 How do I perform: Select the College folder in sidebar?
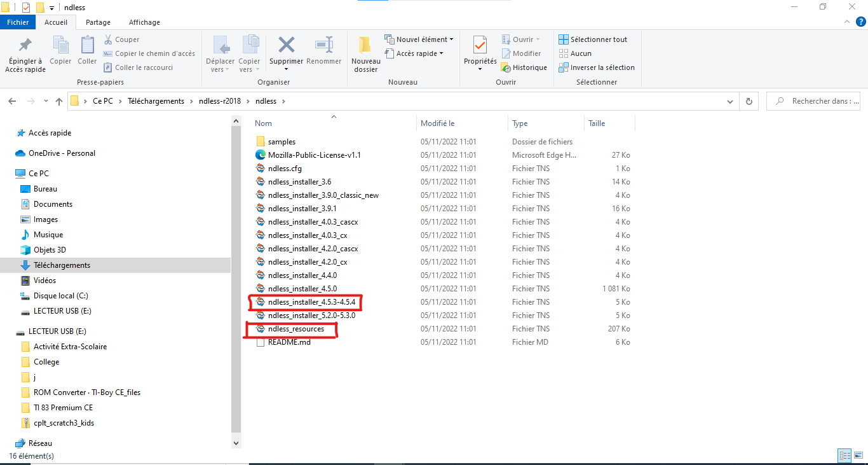click(46, 362)
